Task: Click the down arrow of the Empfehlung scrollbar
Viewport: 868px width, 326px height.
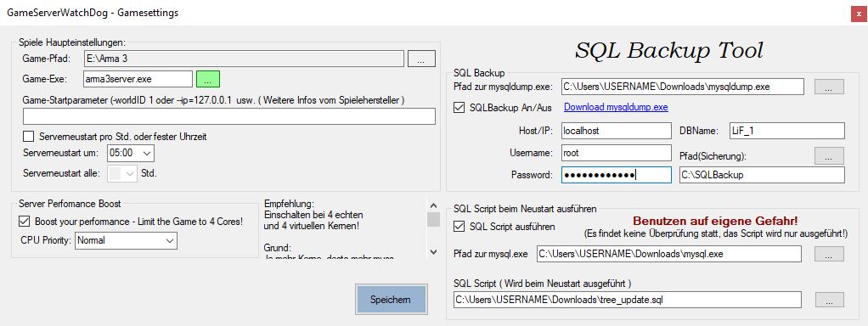Action: click(x=433, y=252)
